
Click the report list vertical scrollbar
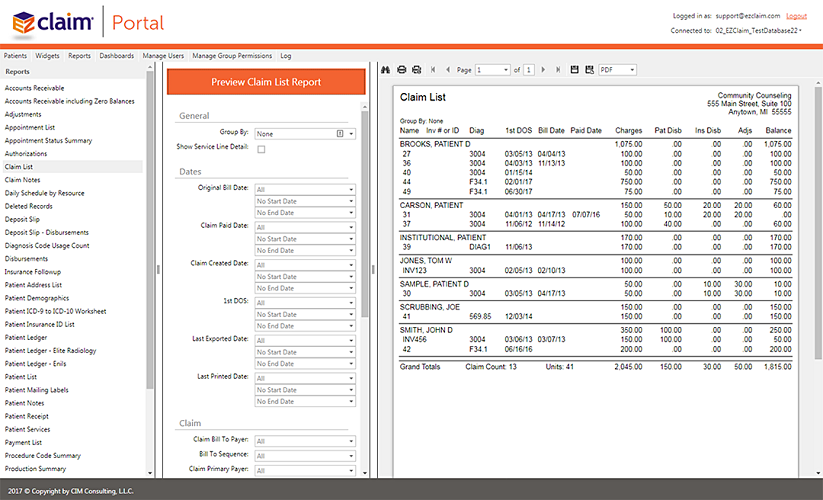[151, 230]
